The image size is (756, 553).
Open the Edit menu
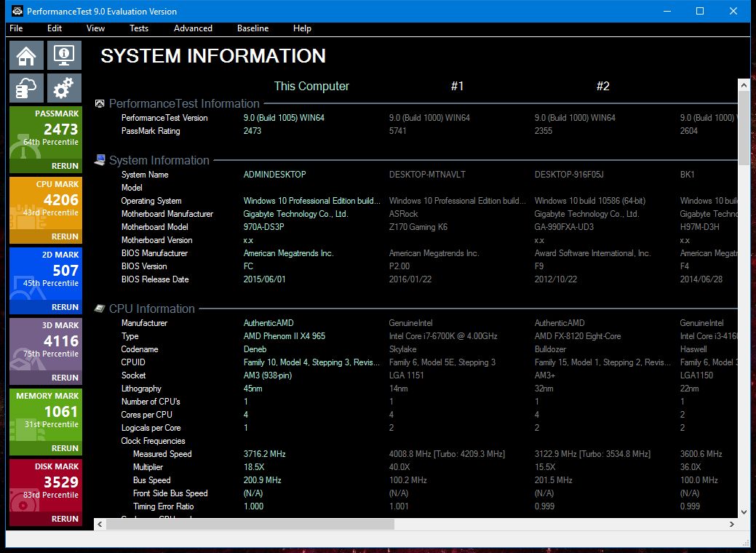(55, 28)
